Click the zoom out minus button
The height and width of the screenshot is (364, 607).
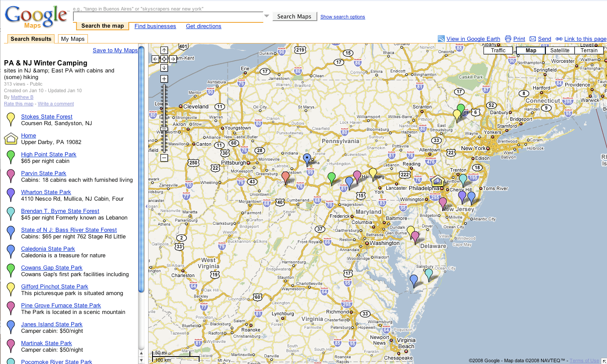164,158
